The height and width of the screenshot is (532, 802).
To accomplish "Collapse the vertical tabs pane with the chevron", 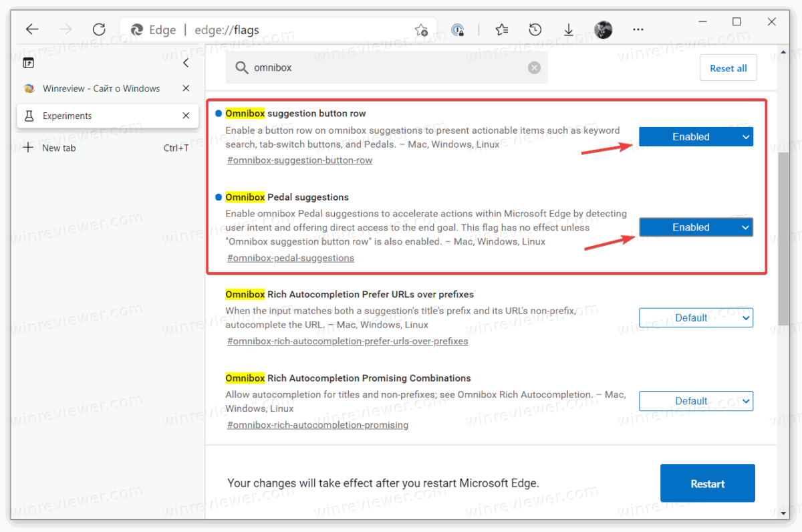I will pos(185,62).
